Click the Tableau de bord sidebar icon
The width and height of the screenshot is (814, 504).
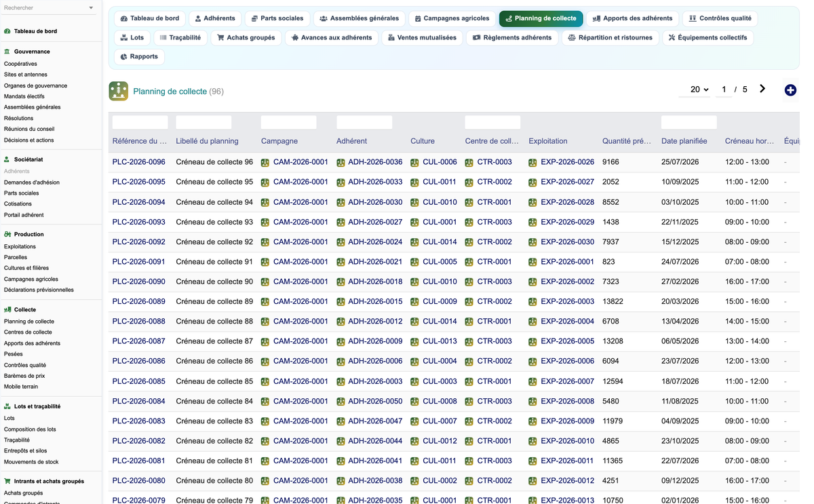tap(7, 31)
